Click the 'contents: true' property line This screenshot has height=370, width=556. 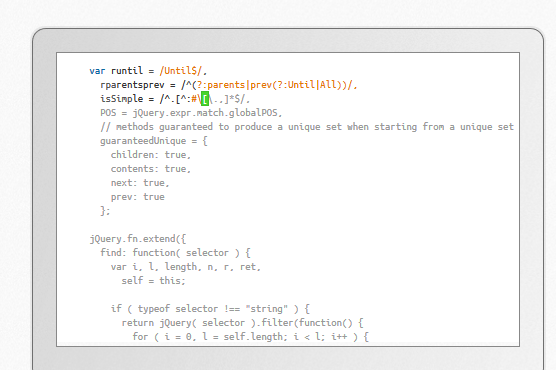click(x=151, y=169)
